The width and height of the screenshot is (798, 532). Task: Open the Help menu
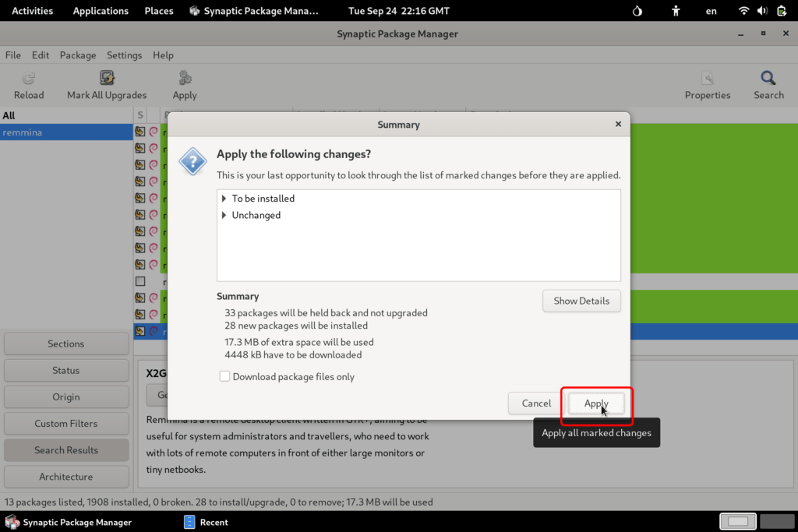[163, 55]
